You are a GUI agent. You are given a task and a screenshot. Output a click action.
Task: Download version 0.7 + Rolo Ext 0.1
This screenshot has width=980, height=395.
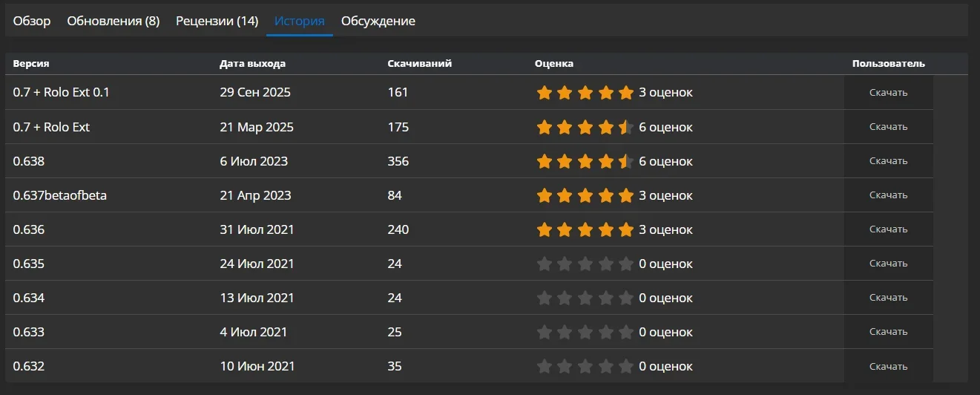[888, 93]
